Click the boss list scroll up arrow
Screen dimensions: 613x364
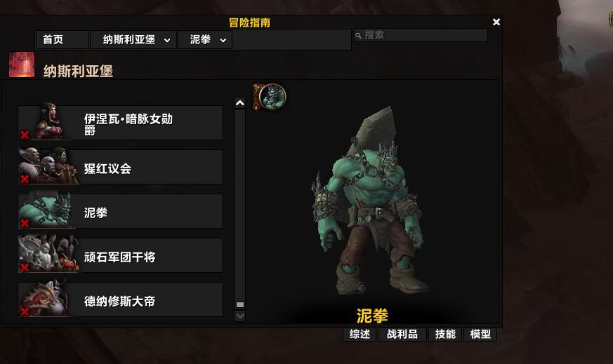pyautogui.click(x=239, y=103)
